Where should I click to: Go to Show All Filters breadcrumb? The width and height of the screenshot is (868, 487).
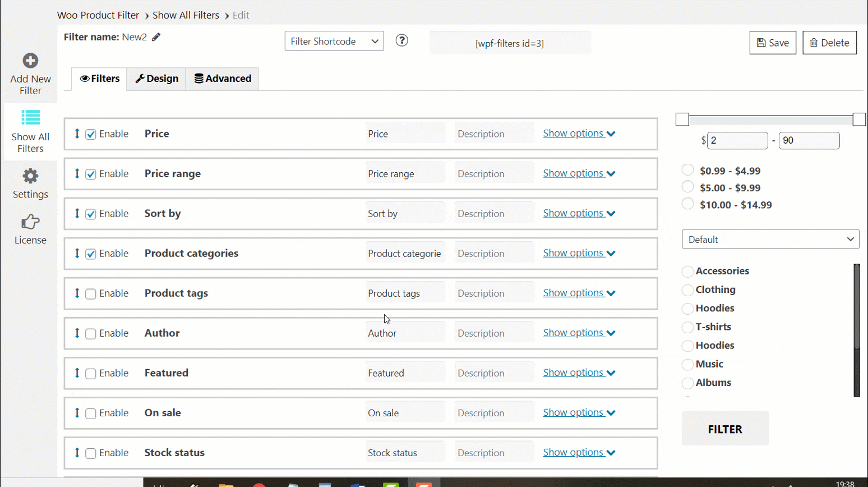coord(186,15)
